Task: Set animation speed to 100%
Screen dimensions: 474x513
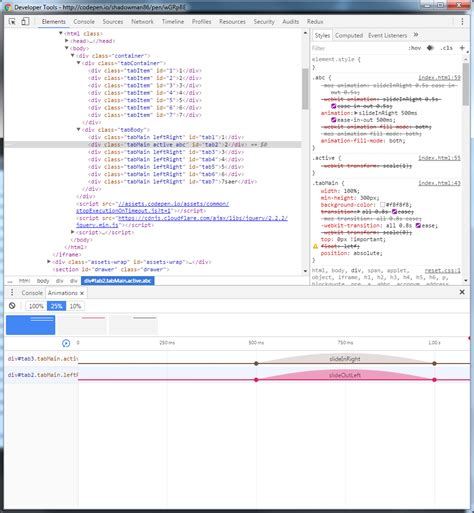Action: (x=36, y=306)
